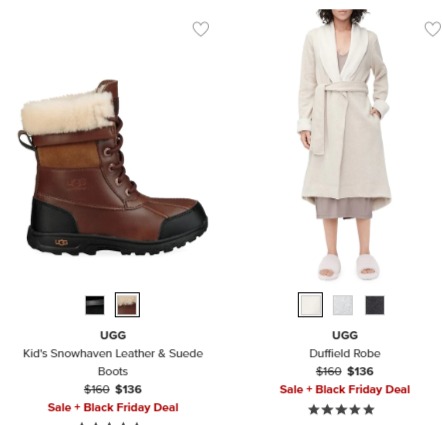Select the light gray robe swatch
The height and width of the screenshot is (425, 443).
pos(343,305)
